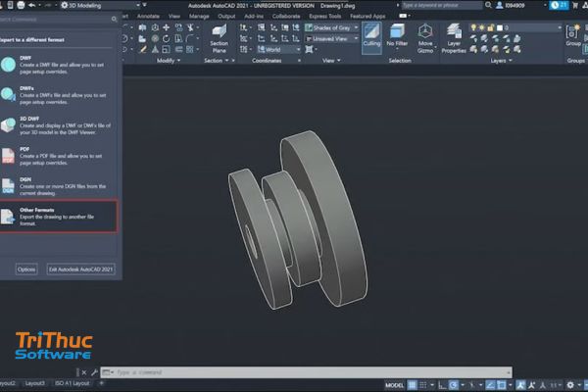Click the shopping cart icon

pyautogui.click(x=575, y=5)
